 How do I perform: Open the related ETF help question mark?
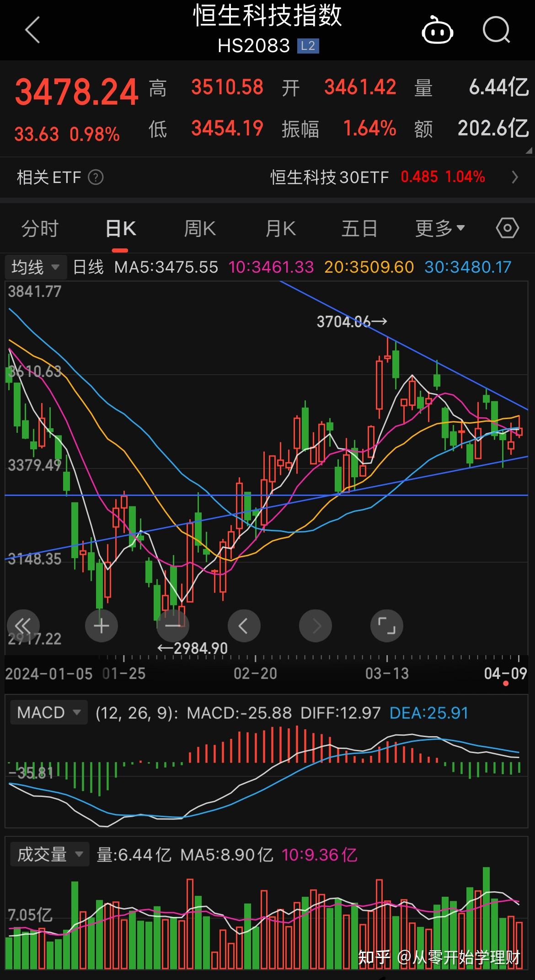coord(96,177)
